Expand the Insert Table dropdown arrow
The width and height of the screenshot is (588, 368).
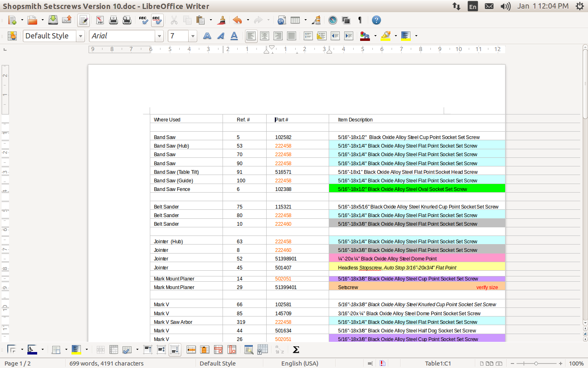tap(305, 20)
